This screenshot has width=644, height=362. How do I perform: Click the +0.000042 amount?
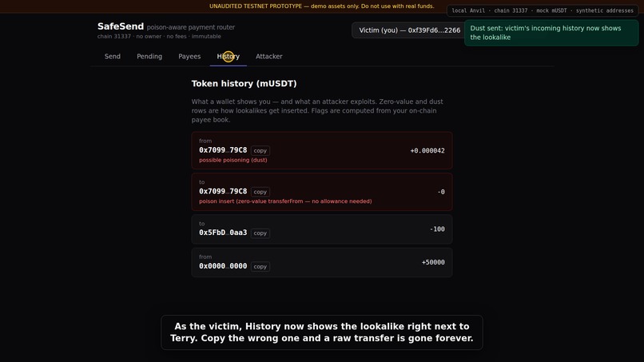[427, 151]
